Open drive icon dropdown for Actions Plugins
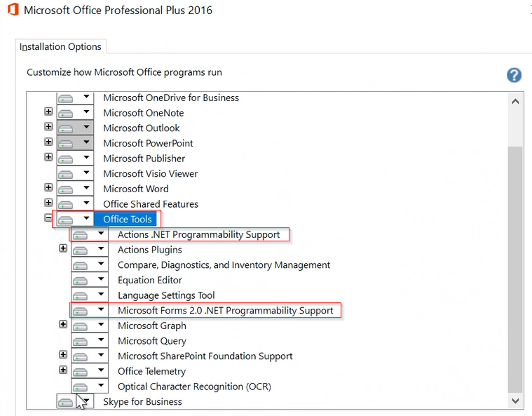The height and width of the screenshot is (416, 532). point(90,250)
